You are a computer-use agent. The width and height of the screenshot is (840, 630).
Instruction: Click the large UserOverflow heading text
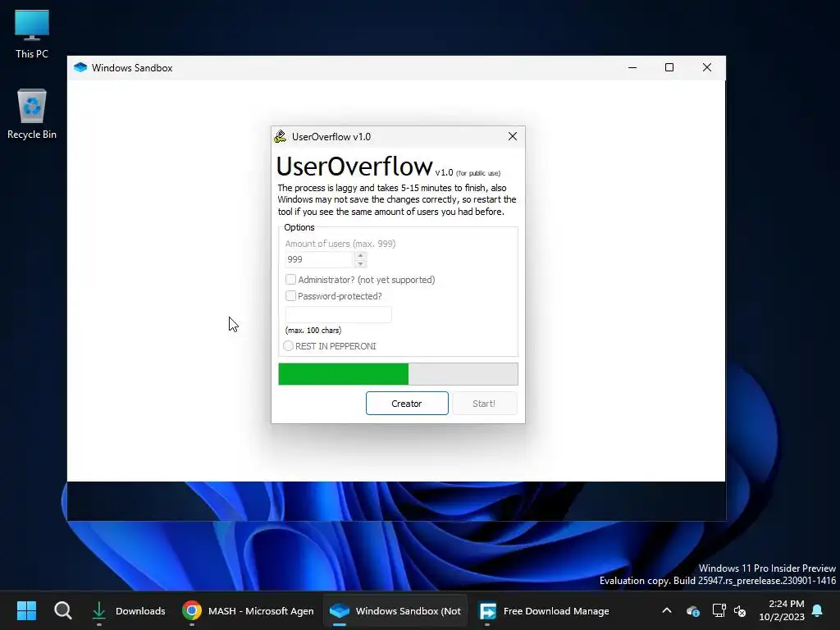[x=354, y=166]
